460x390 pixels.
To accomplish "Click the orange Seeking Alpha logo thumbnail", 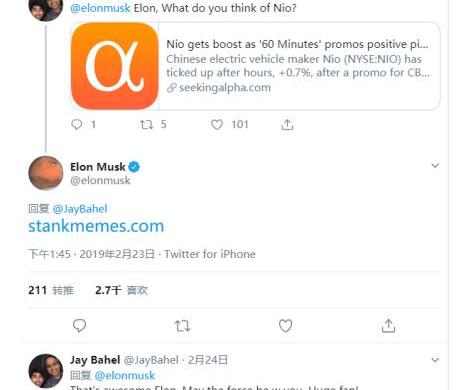I will point(115,66).
